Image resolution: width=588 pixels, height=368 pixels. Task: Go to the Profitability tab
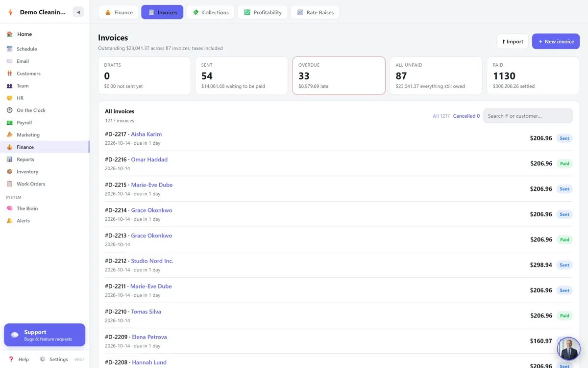click(263, 12)
